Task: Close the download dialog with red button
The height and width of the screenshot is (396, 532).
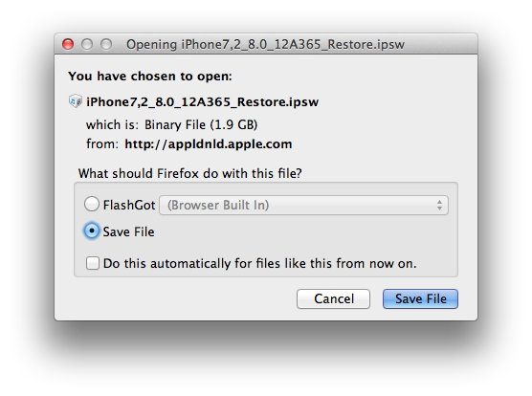Action: click(68, 44)
